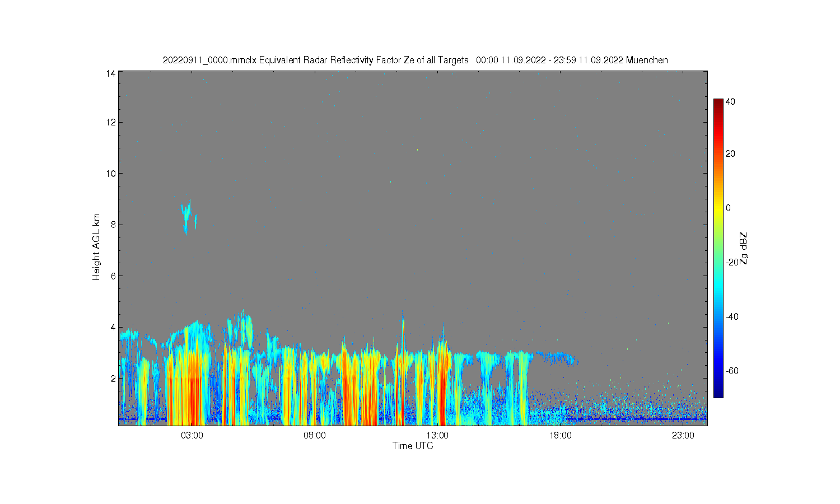Click the isolated cyan cloud echo near 8 km
840x504 pixels.
tap(187, 217)
